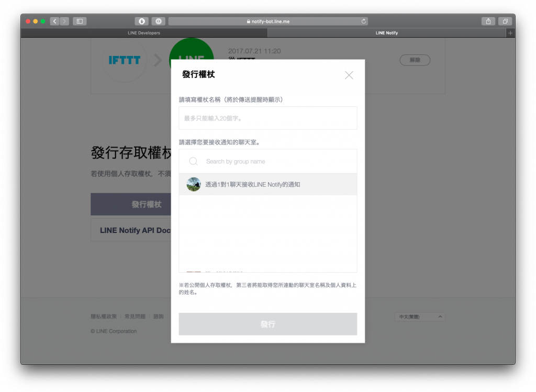Click the second Safari extension icon
This screenshot has width=536, height=392.
158,21
